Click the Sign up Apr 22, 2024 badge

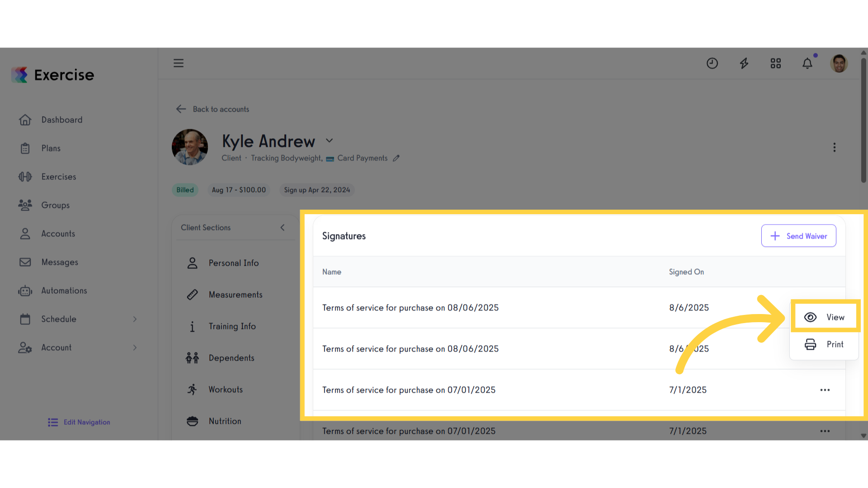click(317, 190)
